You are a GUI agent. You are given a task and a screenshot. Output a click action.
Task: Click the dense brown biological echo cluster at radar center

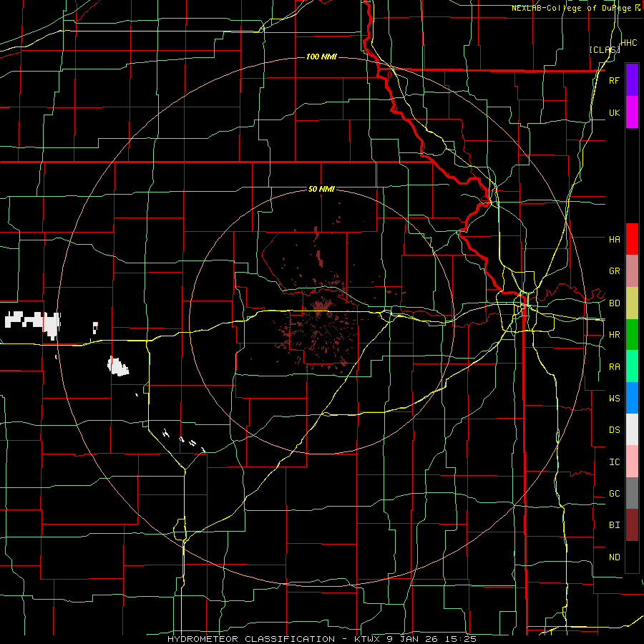coord(320,307)
